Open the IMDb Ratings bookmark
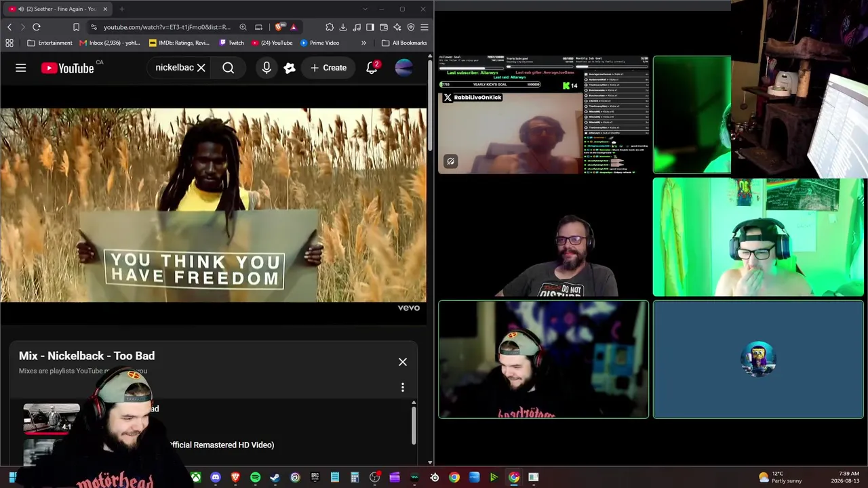This screenshot has height=488, width=868. 179,43
